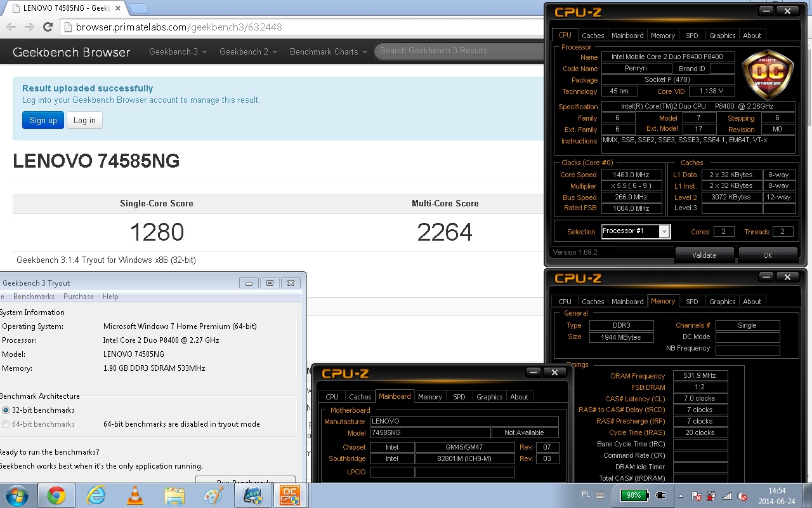Expand the Benchmark Charts dropdown

point(329,51)
